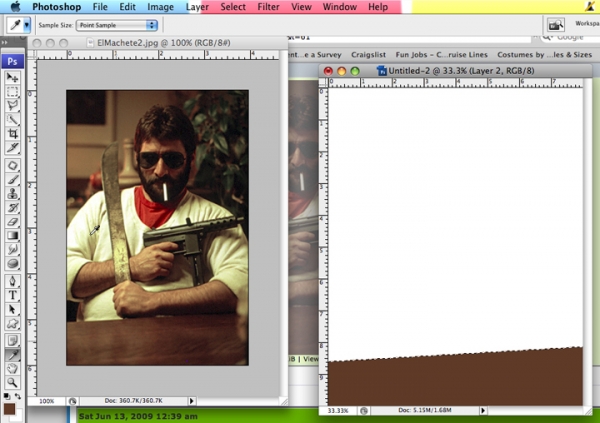This screenshot has width=600, height=423.
Task: Open status bar arrow menu in Untitled-2 window
Action: pos(483,410)
